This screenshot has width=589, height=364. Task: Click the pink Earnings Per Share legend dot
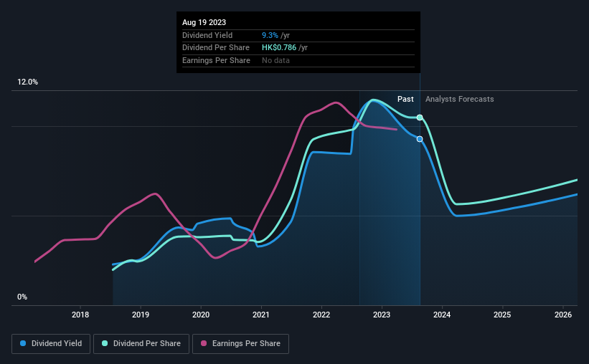(x=204, y=343)
